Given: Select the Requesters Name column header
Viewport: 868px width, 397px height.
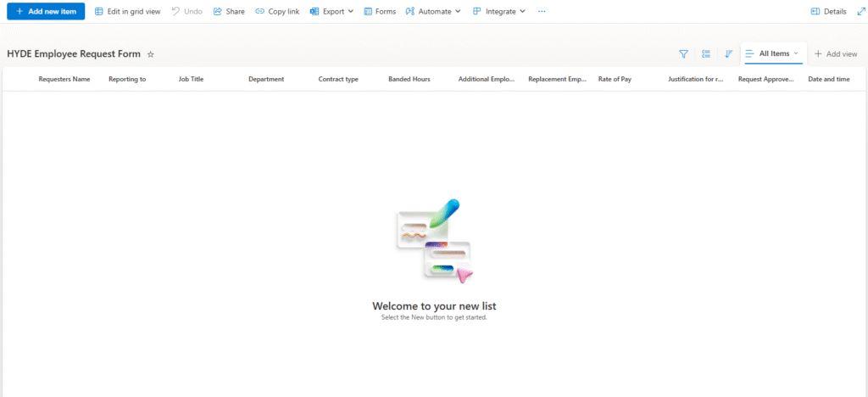Looking at the screenshot, I should pyautogui.click(x=64, y=79).
